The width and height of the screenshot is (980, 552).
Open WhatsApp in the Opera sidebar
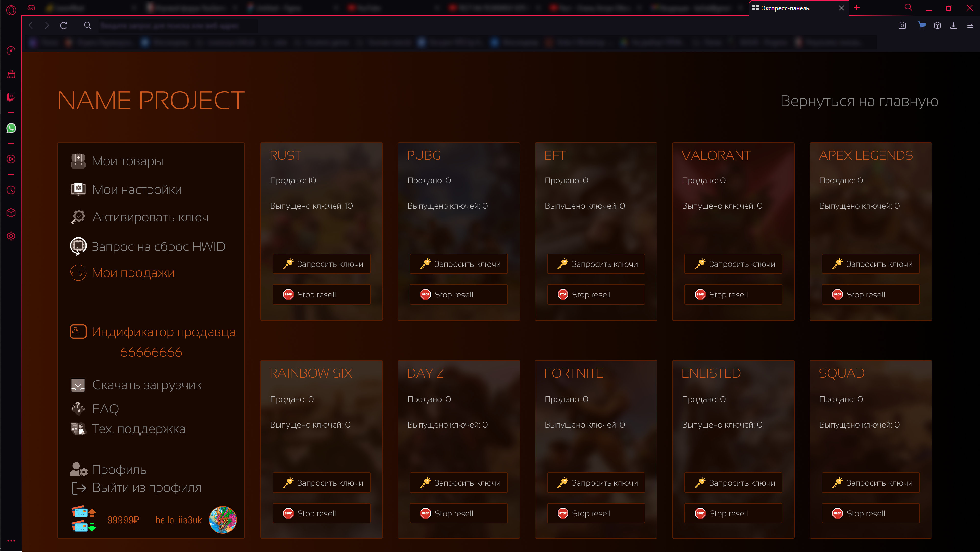11,128
